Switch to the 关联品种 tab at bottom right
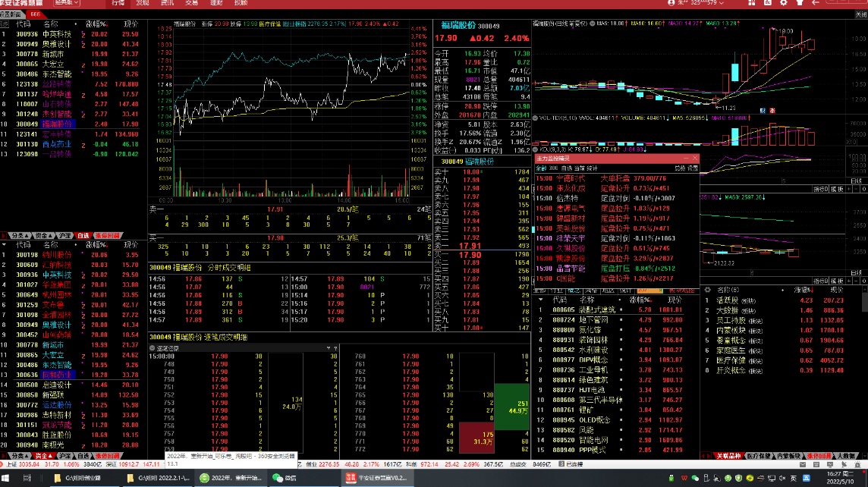Viewport: 868px width, 487px height. click(x=728, y=456)
